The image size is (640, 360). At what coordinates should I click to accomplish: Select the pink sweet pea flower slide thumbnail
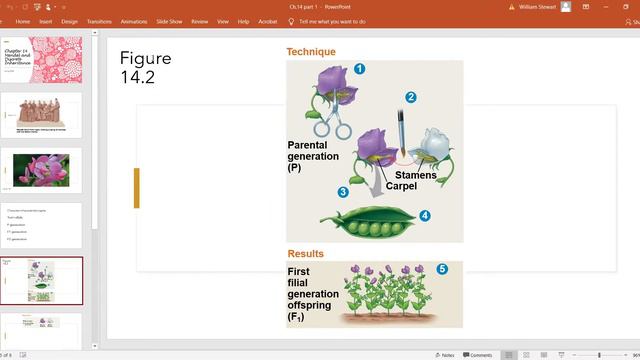tap(41, 171)
